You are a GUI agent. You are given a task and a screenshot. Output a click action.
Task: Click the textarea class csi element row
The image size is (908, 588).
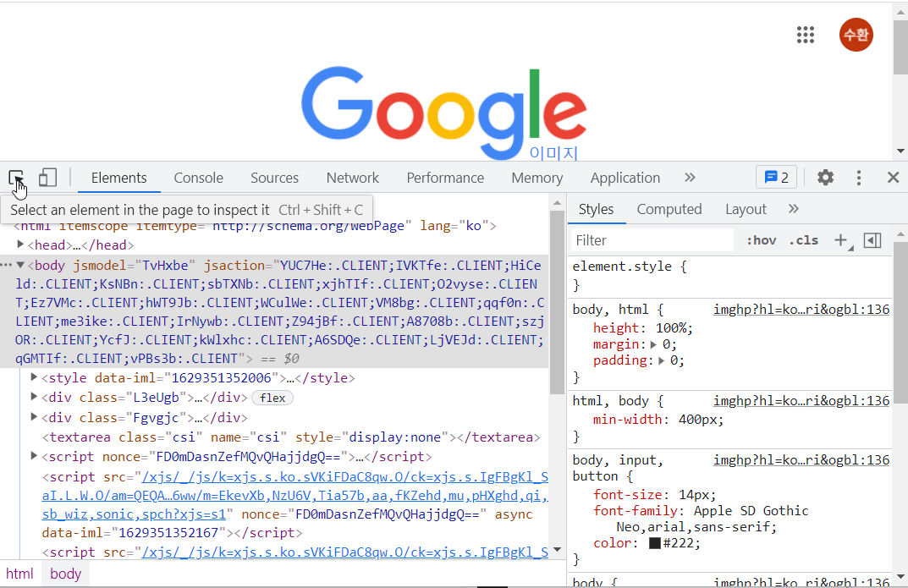click(x=291, y=437)
